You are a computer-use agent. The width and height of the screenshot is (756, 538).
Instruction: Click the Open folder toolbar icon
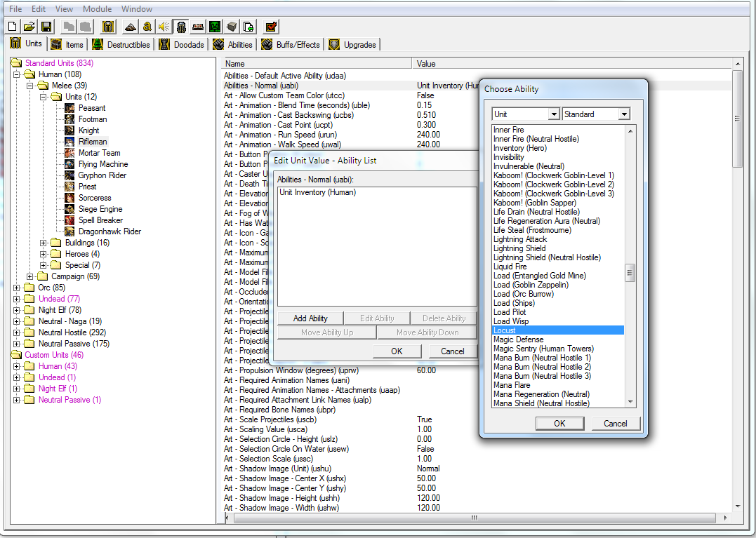29,27
